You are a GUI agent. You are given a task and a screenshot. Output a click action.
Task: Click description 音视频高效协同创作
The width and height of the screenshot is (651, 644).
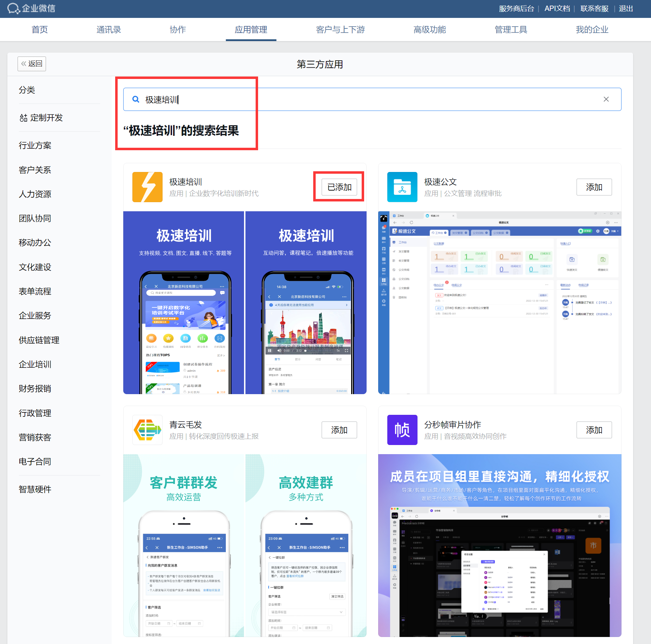click(x=475, y=436)
